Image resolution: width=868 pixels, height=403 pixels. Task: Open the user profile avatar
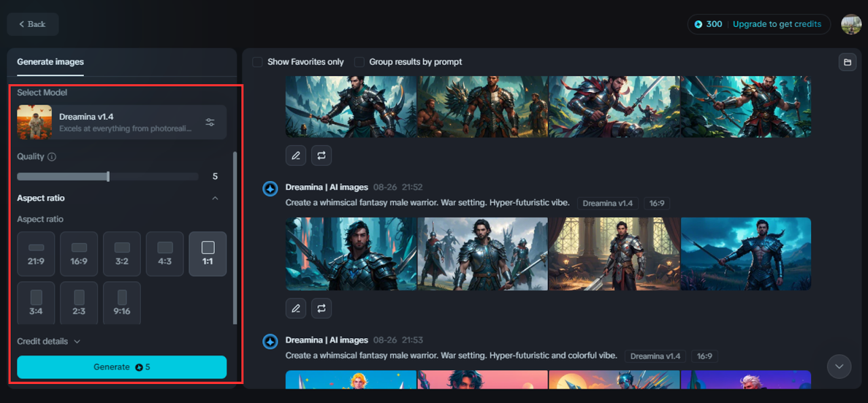[851, 24]
